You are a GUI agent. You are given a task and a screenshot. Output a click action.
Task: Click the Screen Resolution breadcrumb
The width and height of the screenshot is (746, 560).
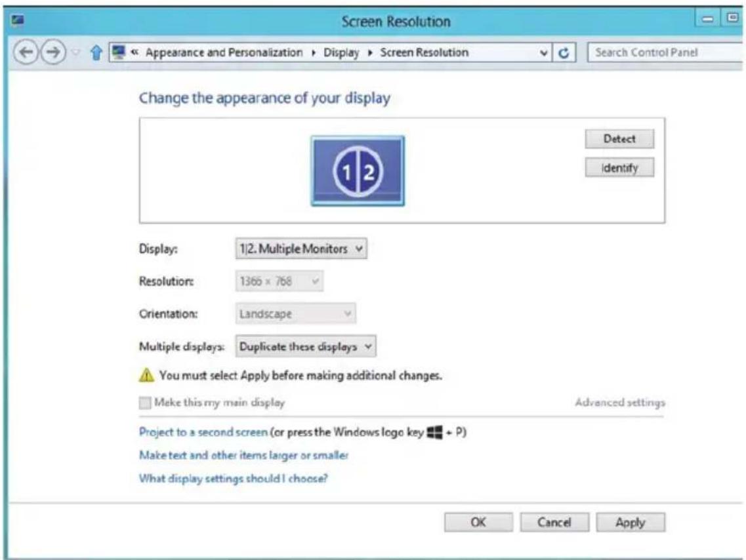[x=424, y=52]
